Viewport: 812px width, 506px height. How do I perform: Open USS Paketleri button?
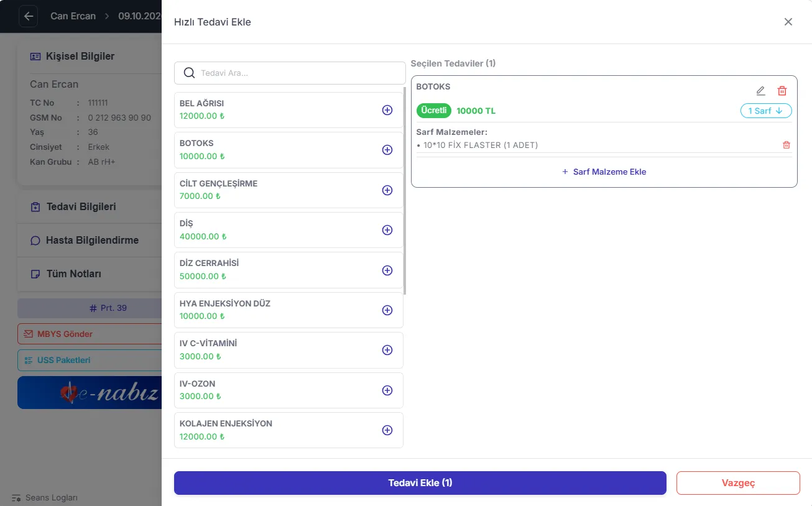click(x=90, y=360)
